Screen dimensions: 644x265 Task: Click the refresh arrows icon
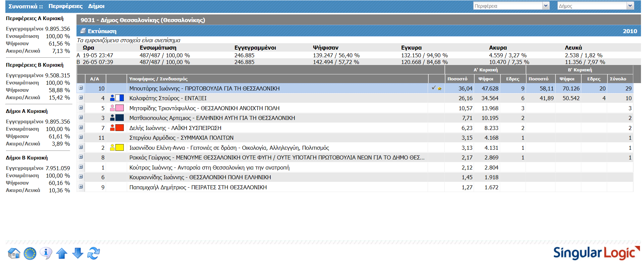coord(94,253)
